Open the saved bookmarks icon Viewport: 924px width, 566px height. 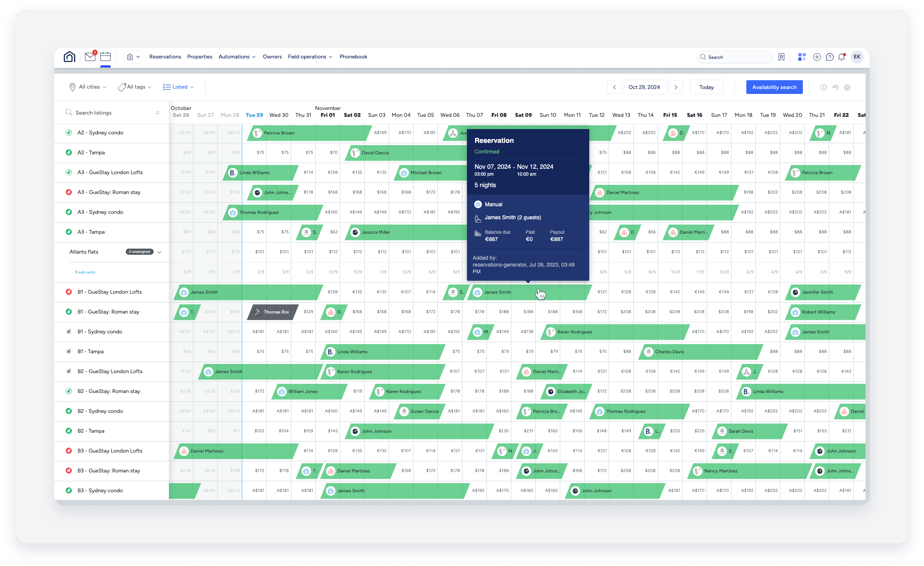[781, 57]
